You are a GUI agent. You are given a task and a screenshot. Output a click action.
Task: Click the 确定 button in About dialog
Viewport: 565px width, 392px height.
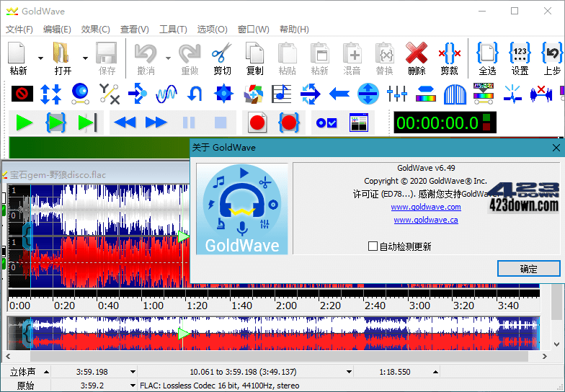529,268
